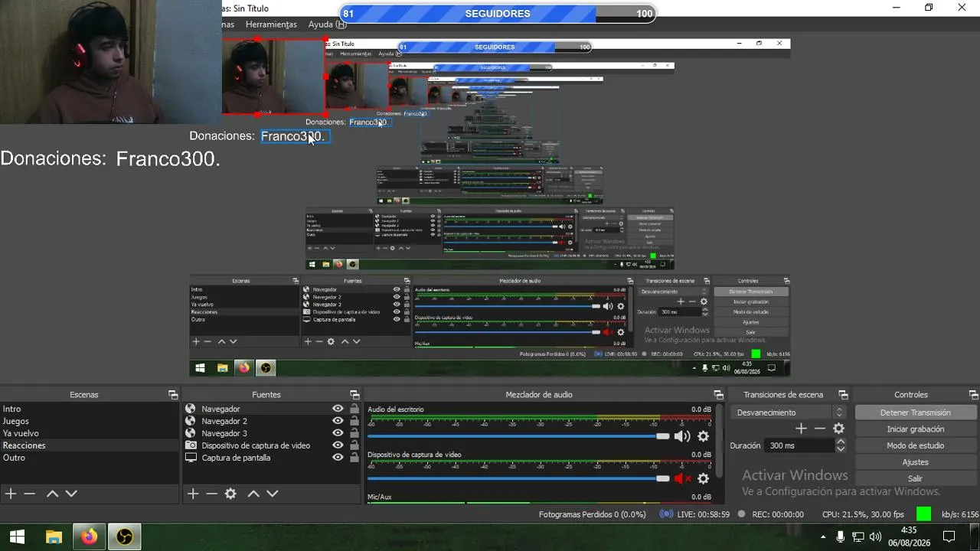The image size is (980, 551).
Task: Lock the Navegador source
Action: pyautogui.click(x=354, y=409)
